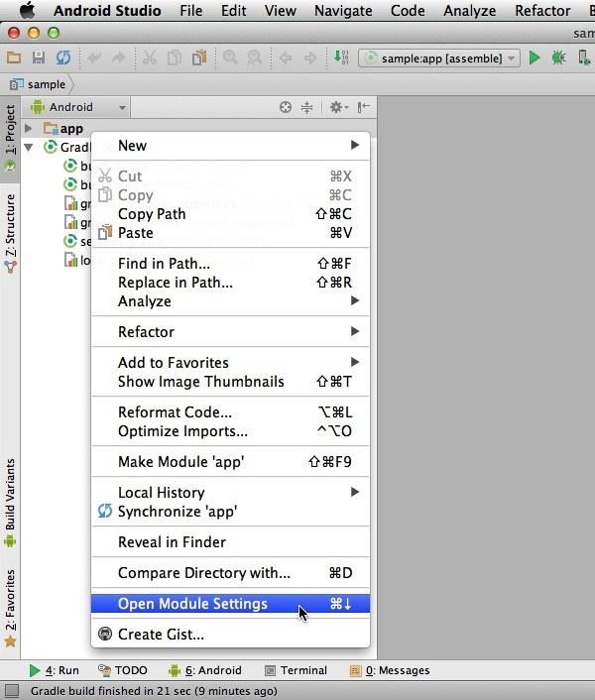Click the Debug bug icon

coord(559,58)
